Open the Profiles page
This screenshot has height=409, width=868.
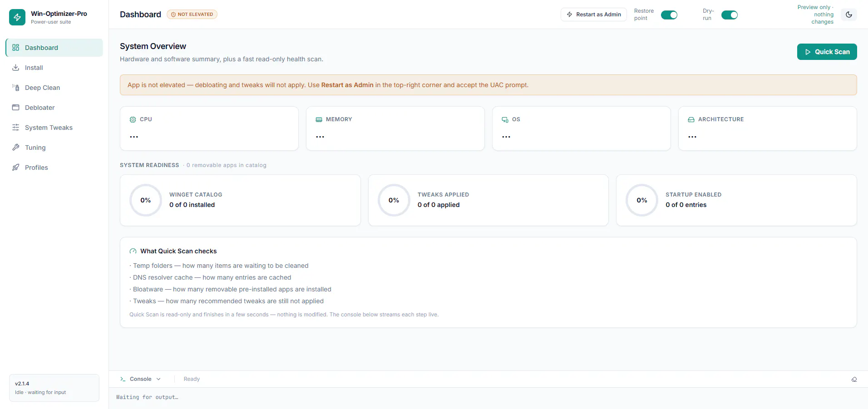54,168
